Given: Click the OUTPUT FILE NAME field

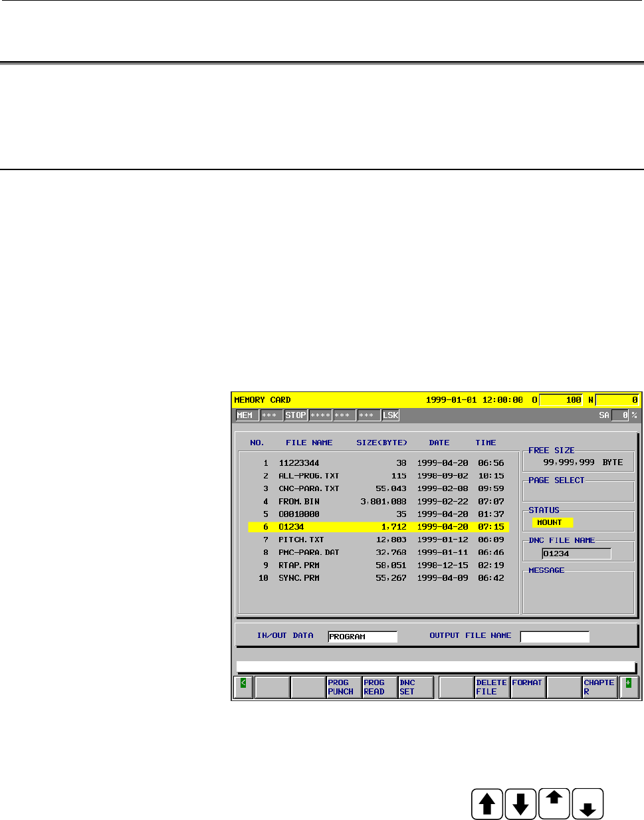Looking at the screenshot, I should (x=554, y=637).
